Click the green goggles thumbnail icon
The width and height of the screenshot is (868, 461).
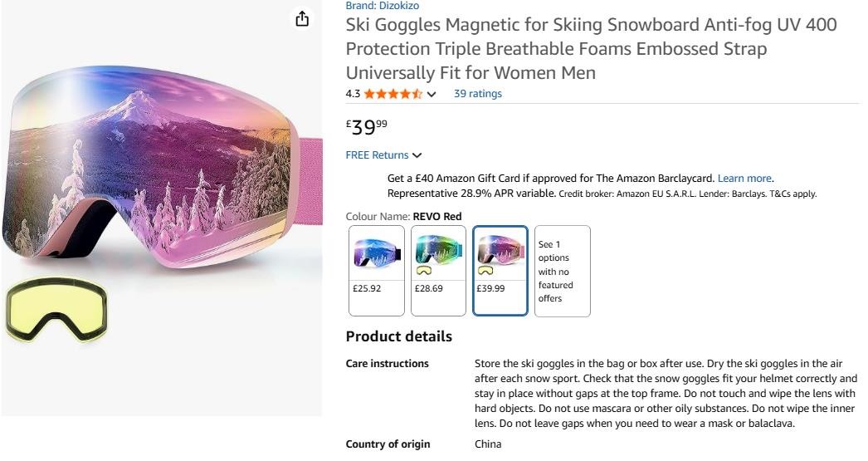(x=438, y=248)
